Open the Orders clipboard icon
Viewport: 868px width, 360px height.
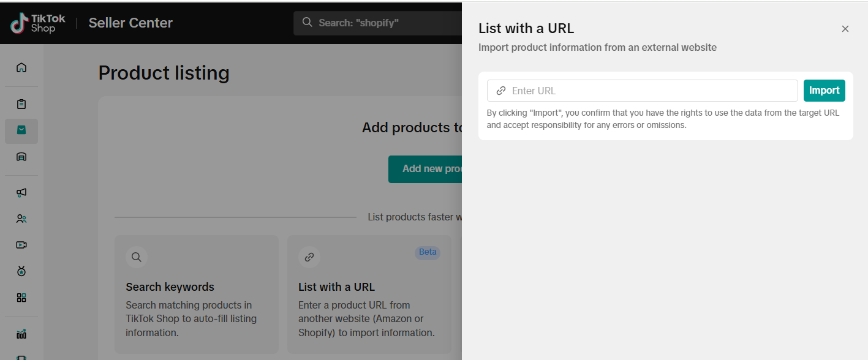tap(21, 104)
